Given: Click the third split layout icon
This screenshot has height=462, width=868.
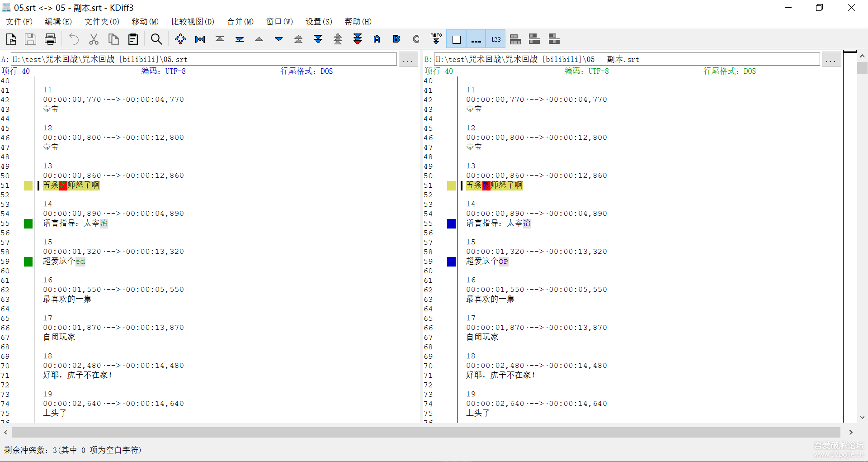Looking at the screenshot, I should point(554,39).
